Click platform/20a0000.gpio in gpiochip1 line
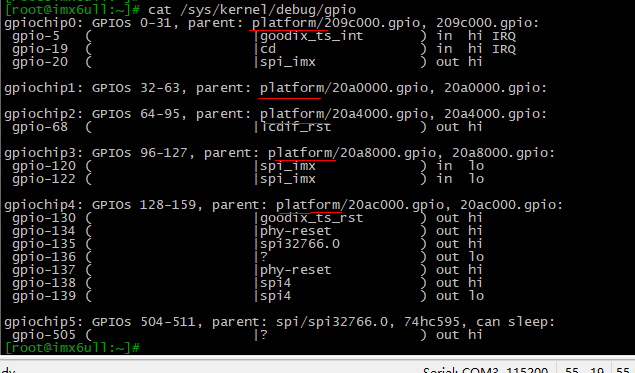 [x=344, y=88]
